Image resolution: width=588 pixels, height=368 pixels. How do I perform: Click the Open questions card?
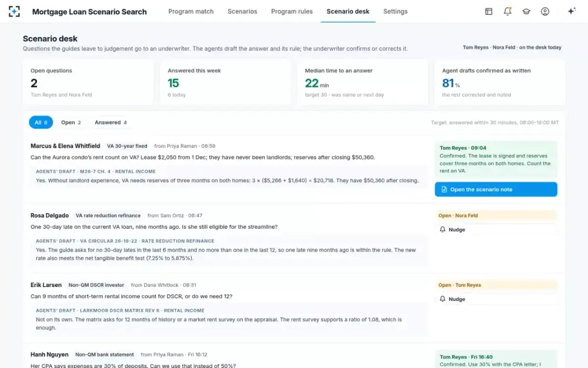tap(88, 82)
